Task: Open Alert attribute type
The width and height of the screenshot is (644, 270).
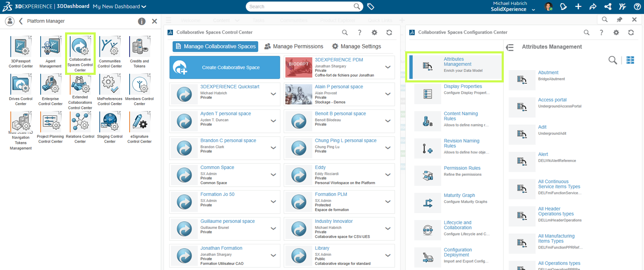Action: [x=543, y=154]
